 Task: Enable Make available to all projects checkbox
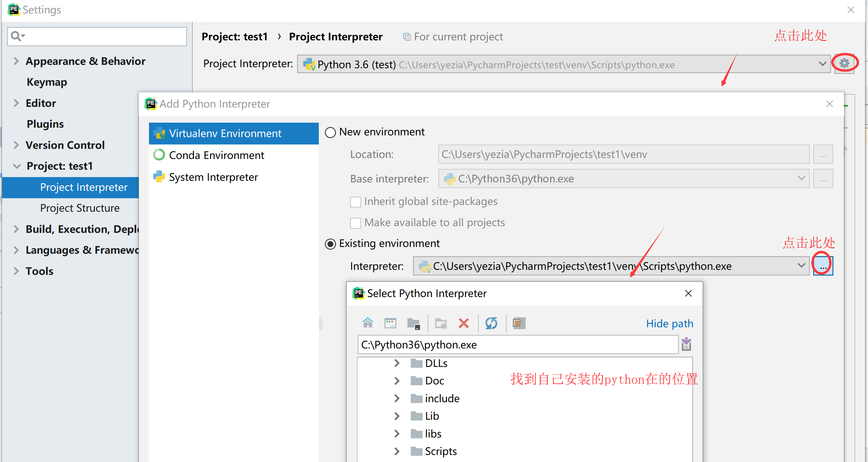tap(354, 223)
